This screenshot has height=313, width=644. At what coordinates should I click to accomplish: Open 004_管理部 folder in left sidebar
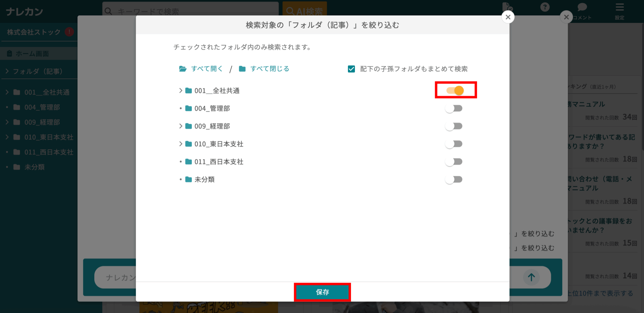(42, 107)
